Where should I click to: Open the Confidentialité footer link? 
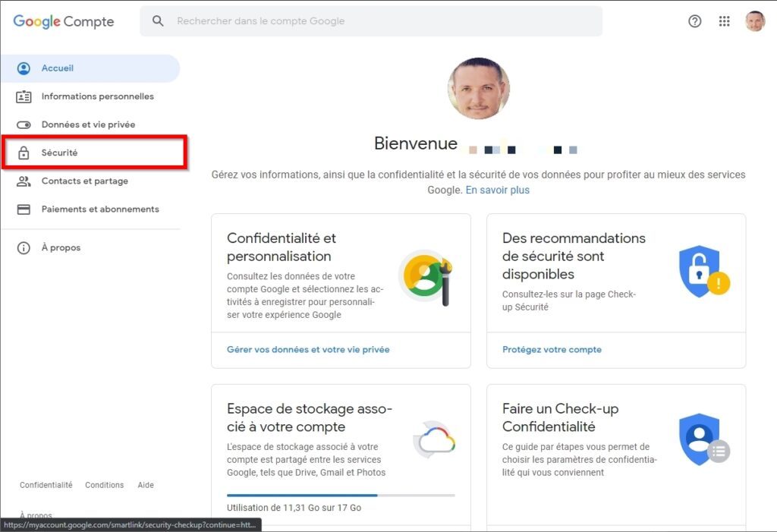pos(46,485)
